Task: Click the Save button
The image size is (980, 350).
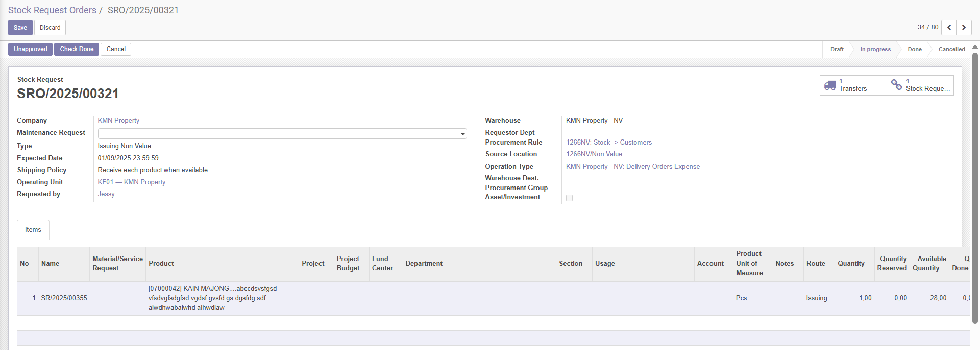Action: click(20, 28)
